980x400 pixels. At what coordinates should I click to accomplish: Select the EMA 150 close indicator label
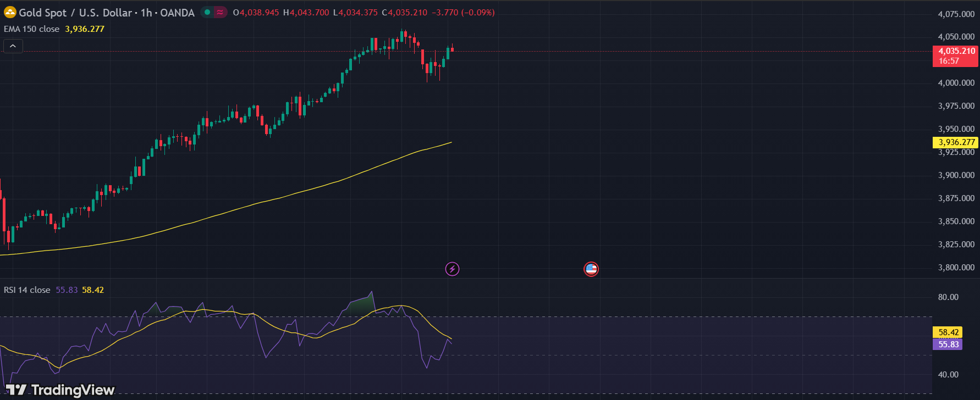click(x=31, y=29)
